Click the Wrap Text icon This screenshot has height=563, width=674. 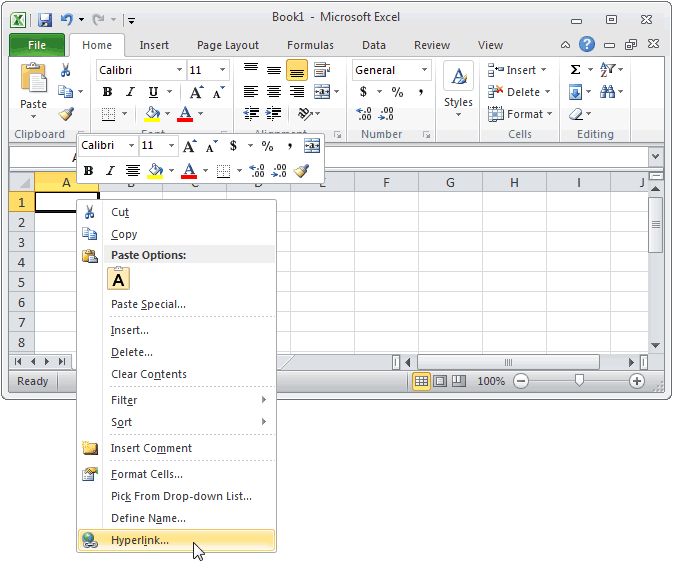(x=322, y=69)
